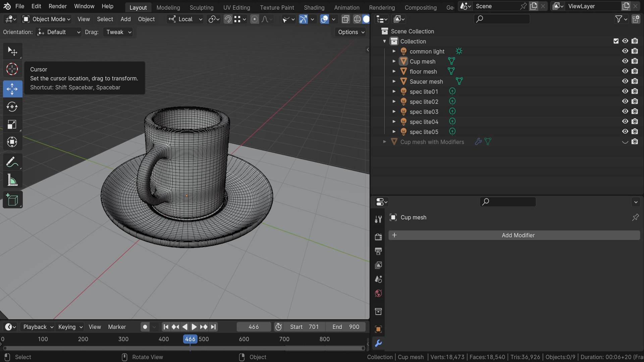Image resolution: width=644 pixels, height=362 pixels.
Task: Open the Render properties tab
Action: (378, 237)
